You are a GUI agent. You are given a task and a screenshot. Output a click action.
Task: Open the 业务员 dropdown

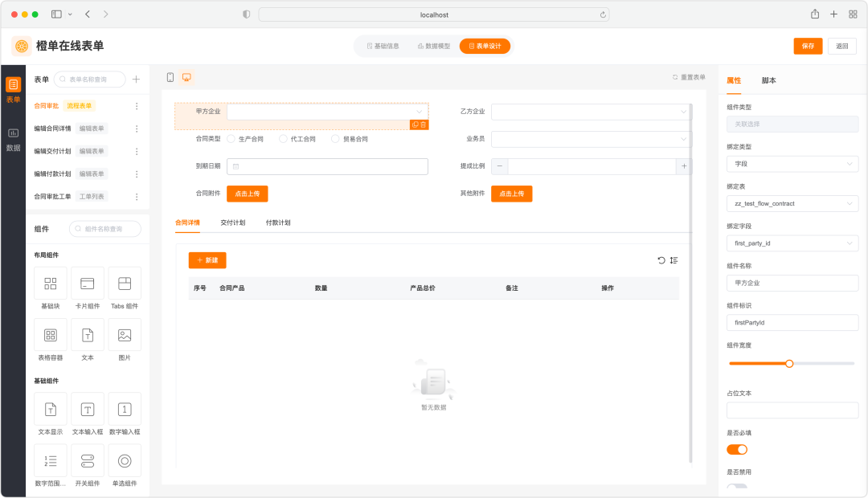pyautogui.click(x=592, y=139)
